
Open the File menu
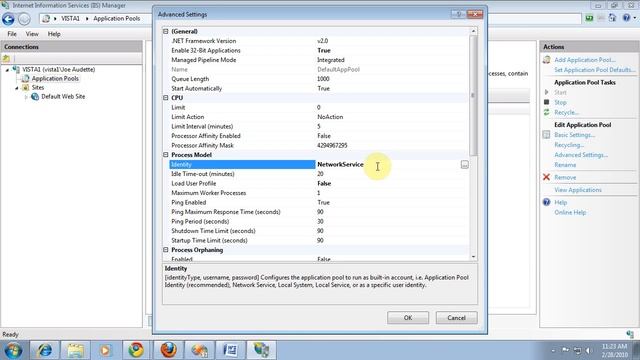pyautogui.click(x=12, y=34)
